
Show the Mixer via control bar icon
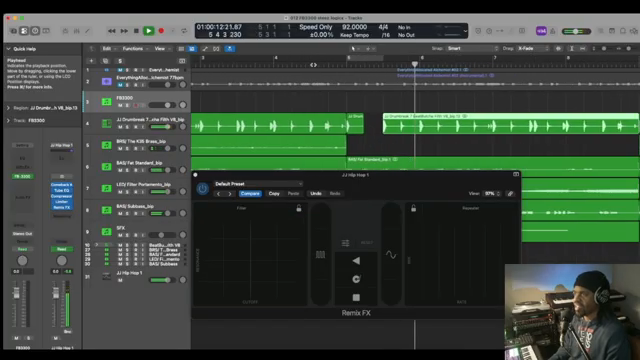[76, 31]
